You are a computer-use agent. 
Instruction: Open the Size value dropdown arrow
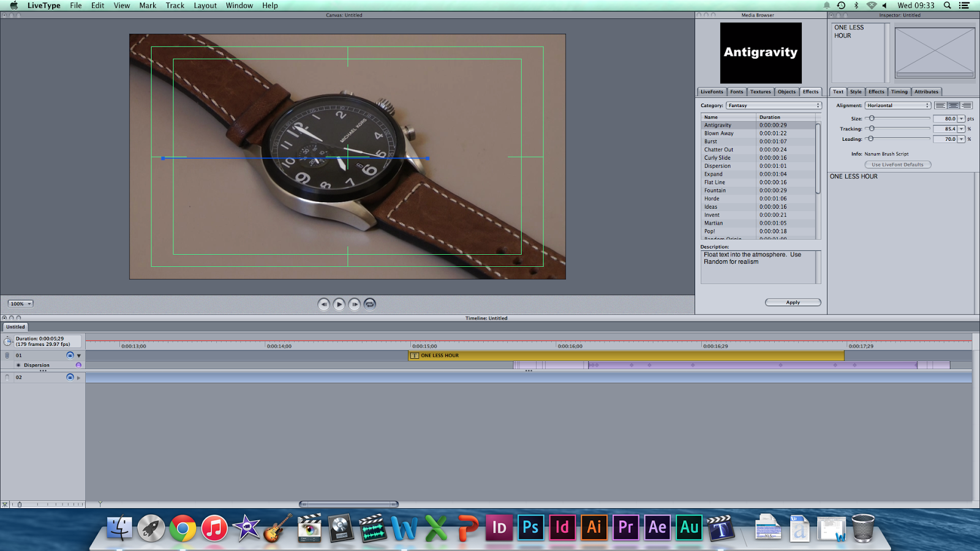(x=962, y=119)
